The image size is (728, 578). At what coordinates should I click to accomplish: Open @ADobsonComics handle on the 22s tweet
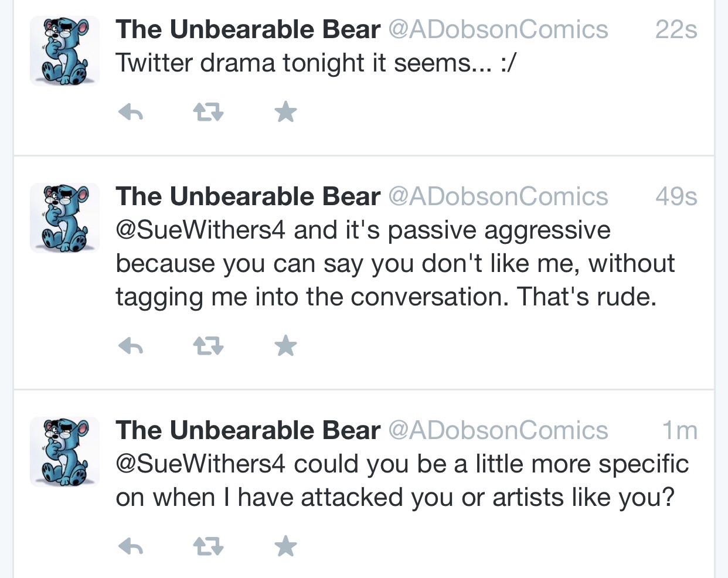tap(498, 29)
